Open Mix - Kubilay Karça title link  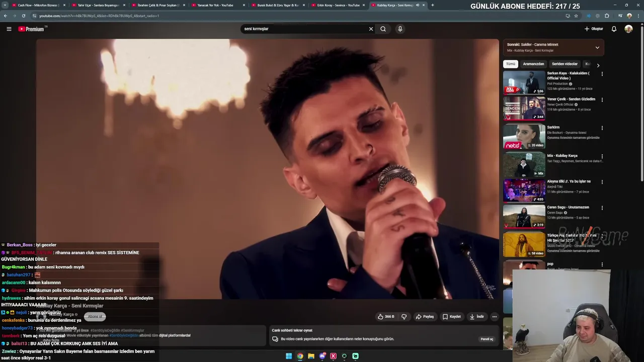point(562,156)
